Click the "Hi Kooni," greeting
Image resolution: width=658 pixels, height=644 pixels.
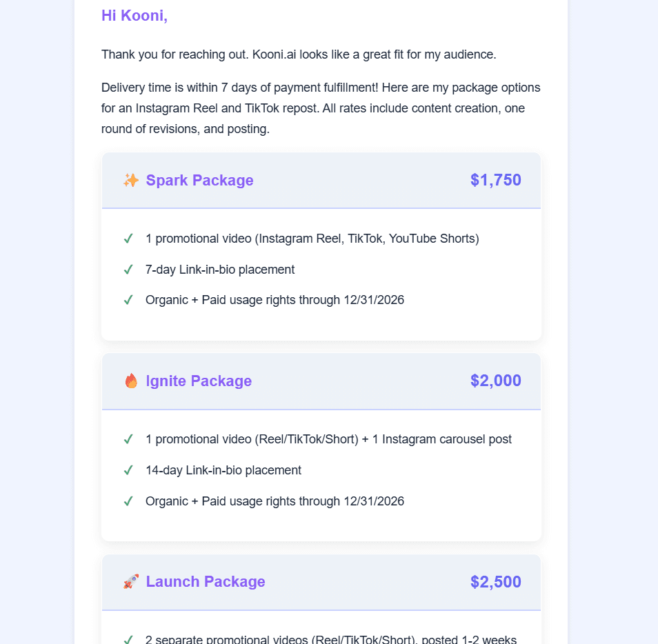coord(134,16)
